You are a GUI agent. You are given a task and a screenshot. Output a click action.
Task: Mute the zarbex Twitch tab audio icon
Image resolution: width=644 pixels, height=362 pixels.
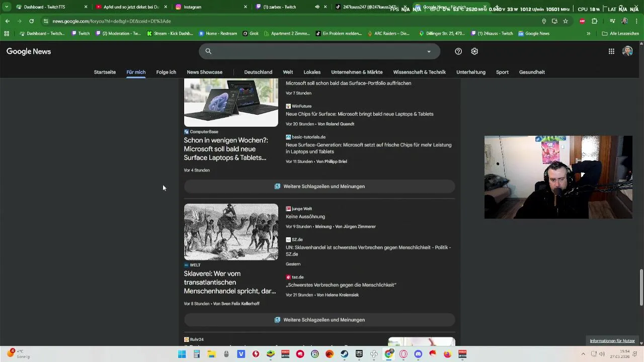pos(317,7)
